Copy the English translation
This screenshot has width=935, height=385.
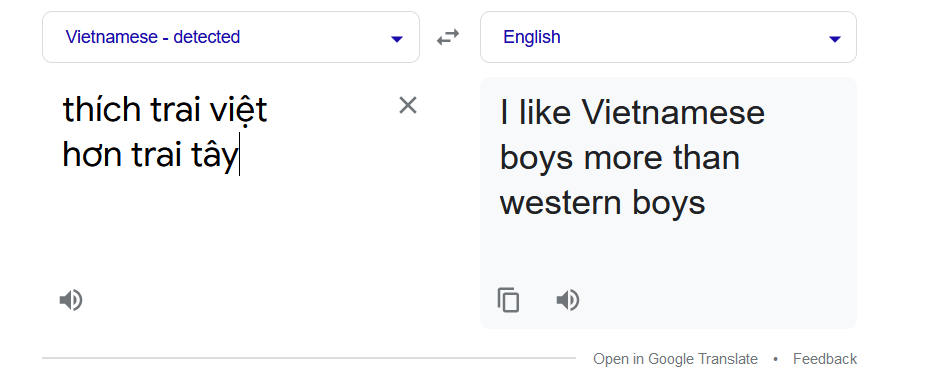click(x=509, y=300)
